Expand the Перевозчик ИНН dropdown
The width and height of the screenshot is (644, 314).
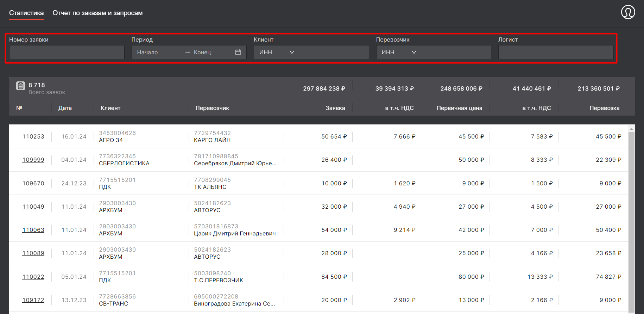399,52
